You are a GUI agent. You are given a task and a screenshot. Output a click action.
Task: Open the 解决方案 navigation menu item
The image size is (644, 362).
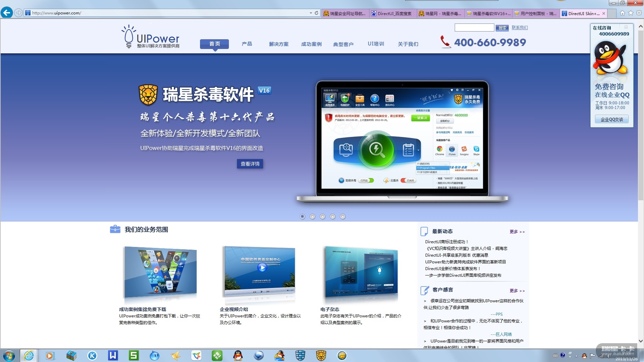tap(279, 44)
